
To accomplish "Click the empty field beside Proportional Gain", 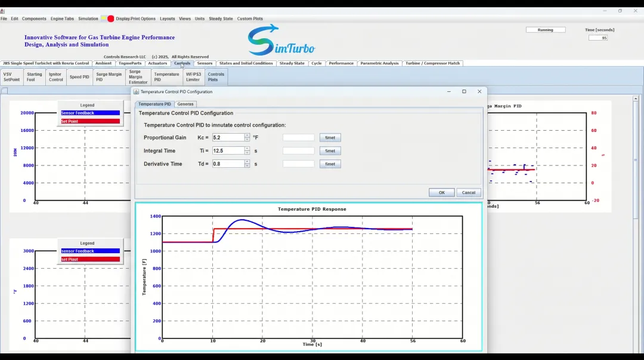I will pos(299,137).
